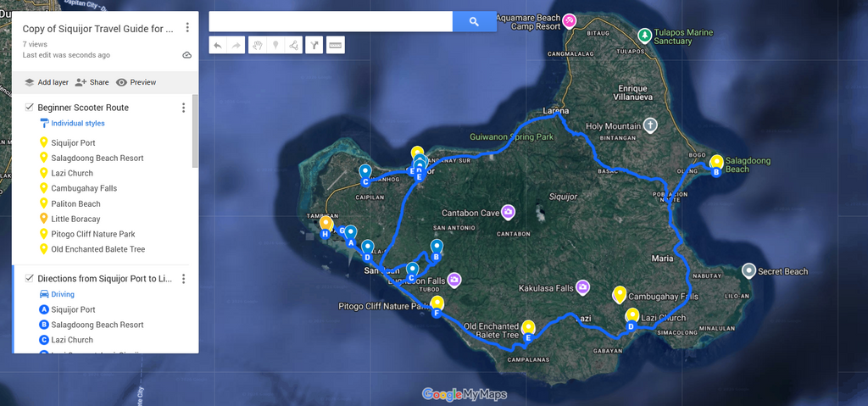Select Pitogo Cliff Nature Park list item
Screen dimensions: 868x406
coord(93,234)
